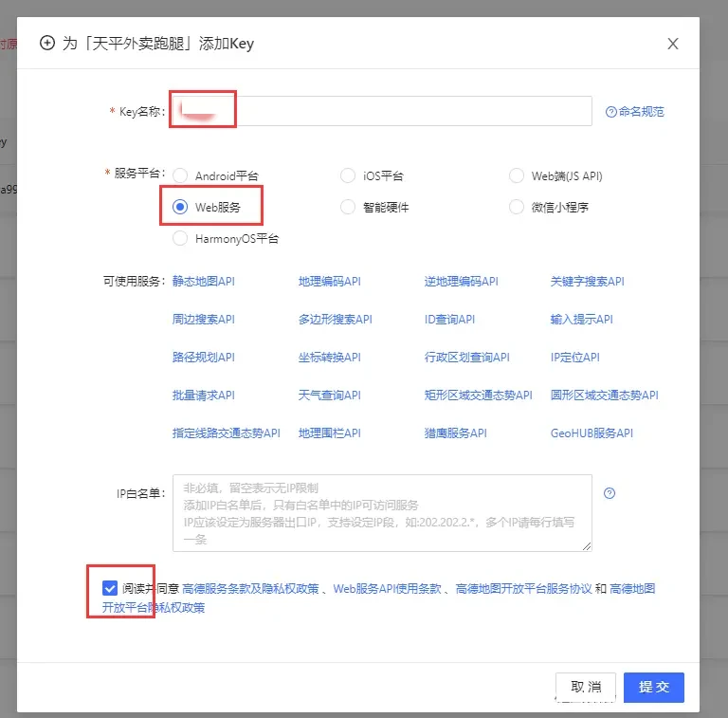Uncheck the 阅读并同意 agreement checkbox
728x718 pixels.
tap(110, 588)
